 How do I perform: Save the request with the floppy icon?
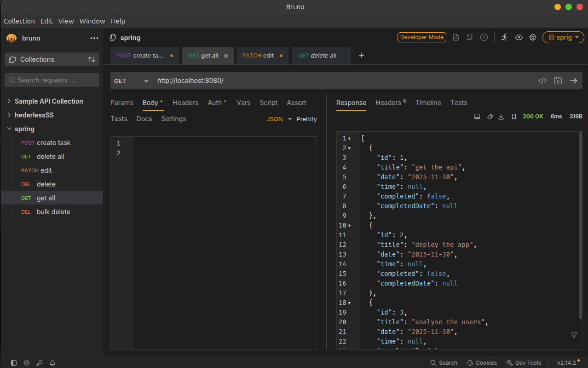coord(558,81)
